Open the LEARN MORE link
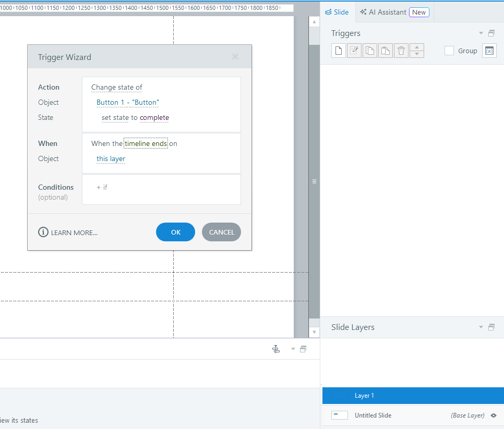The width and height of the screenshot is (504, 429). click(74, 233)
